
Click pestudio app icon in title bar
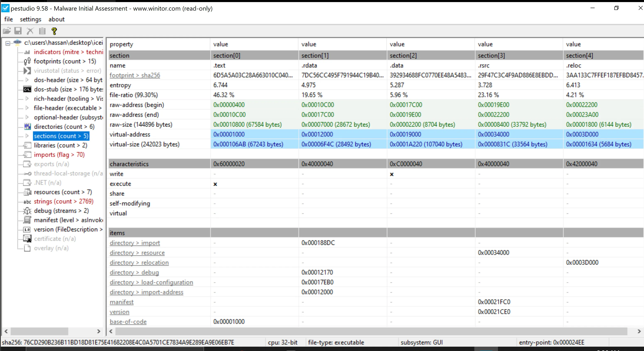[5, 8]
